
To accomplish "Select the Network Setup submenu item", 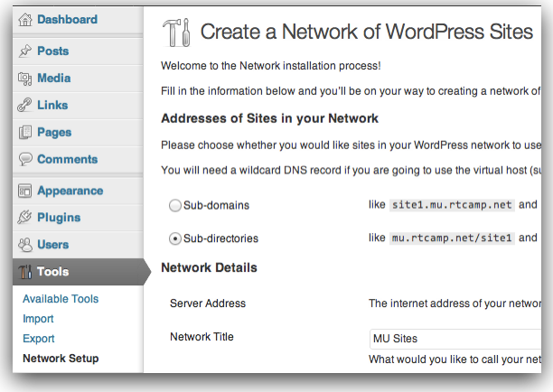I will (x=61, y=359).
